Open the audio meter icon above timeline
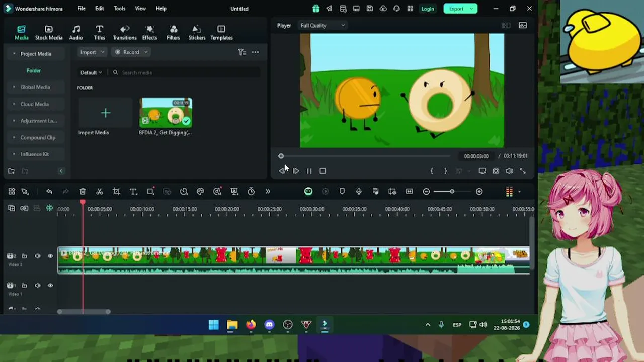Screen dimensions: 644x362 [x=509, y=192]
